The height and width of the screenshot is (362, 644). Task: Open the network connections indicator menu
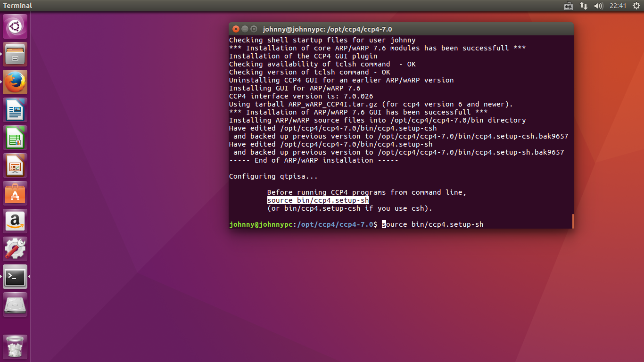(x=584, y=6)
